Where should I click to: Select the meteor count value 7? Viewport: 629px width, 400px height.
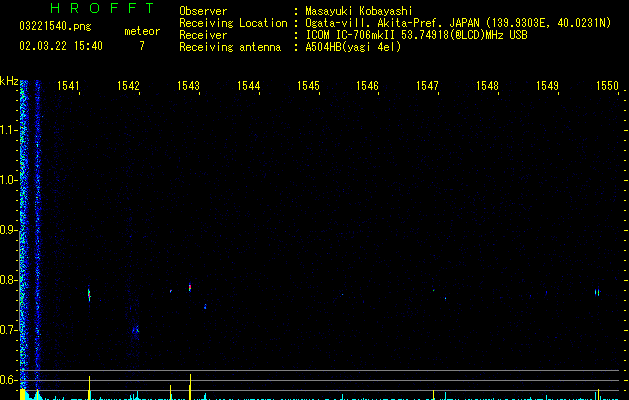(x=142, y=46)
